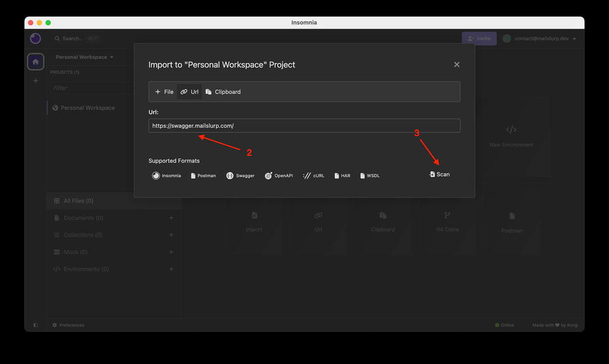
Task: Add a new Collection with the plus icon
Action: click(171, 235)
